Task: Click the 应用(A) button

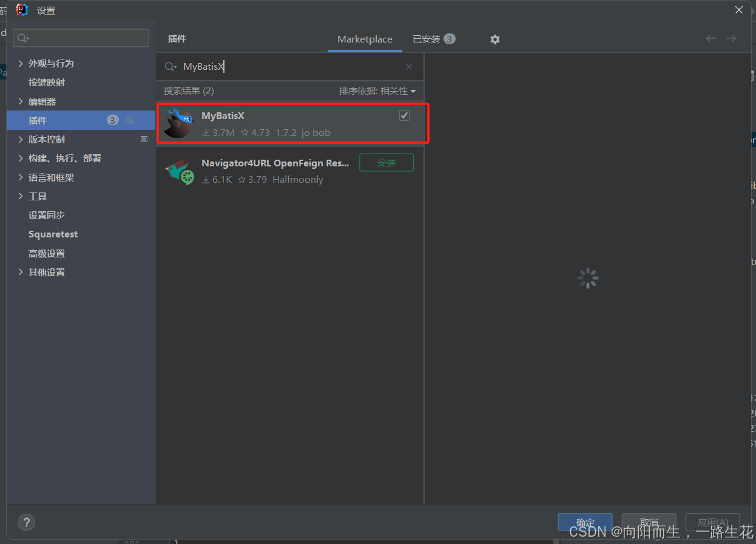Action: [713, 523]
